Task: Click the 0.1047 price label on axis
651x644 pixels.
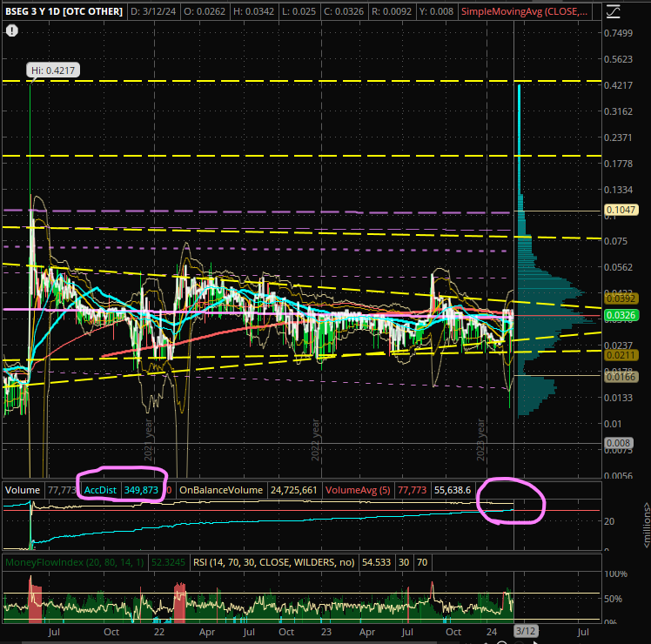Action: tap(621, 209)
